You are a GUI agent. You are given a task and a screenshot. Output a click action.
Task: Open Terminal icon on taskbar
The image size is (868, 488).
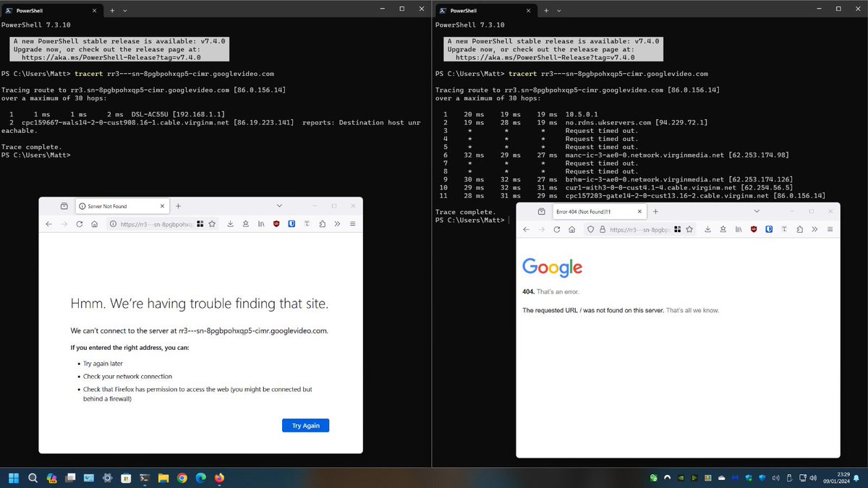point(145,478)
